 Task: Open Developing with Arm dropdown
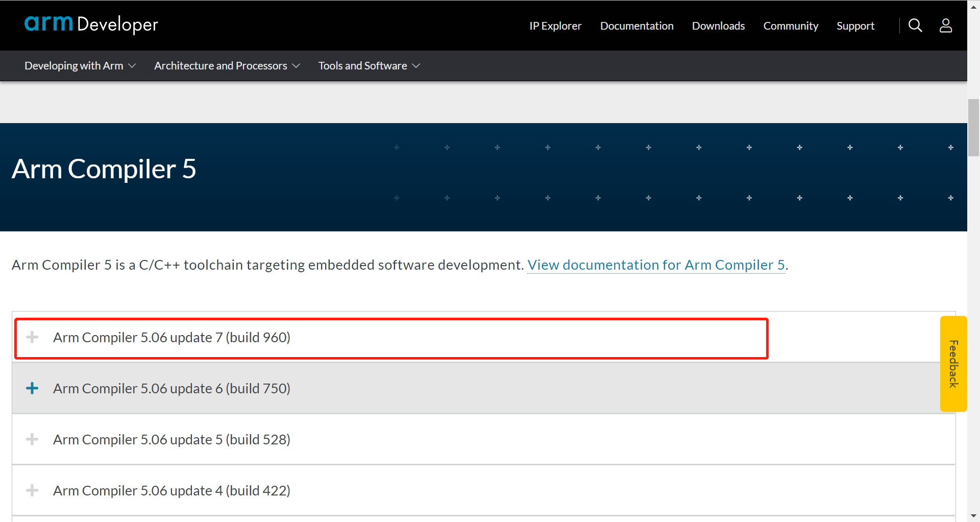[x=80, y=66]
